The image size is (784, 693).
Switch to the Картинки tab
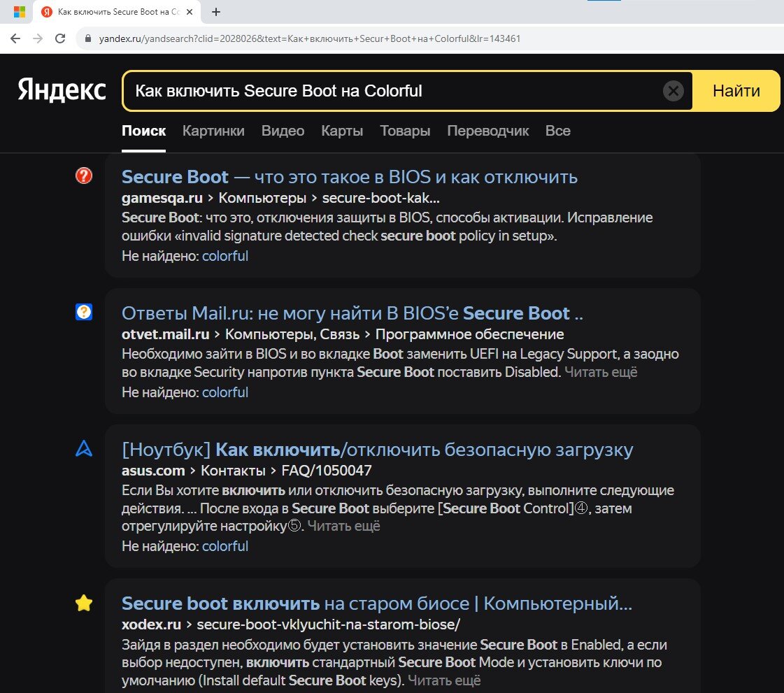[x=213, y=131]
